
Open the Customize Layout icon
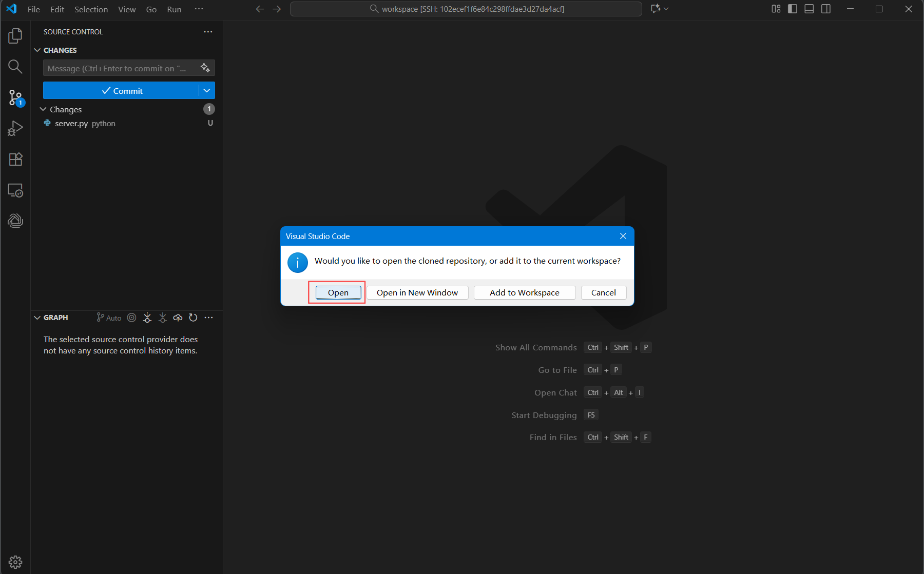[776, 9]
